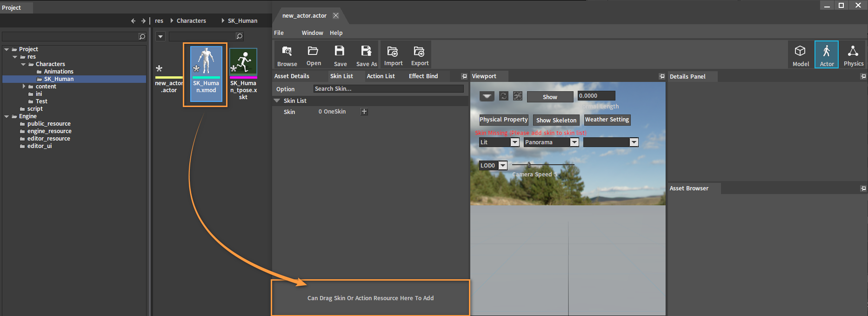The width and height of the screenshot is (868, 316).
Task: Click the Import toolbar icon
Action: point(393,55)
